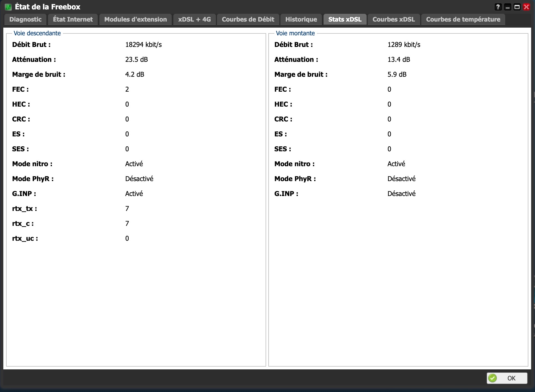
Task: Click the downstream Mode nitro Activé value
Action: pos(134,164)
